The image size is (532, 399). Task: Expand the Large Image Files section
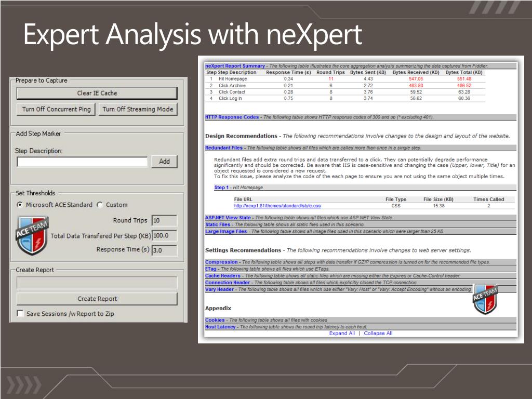coord(226,231)
